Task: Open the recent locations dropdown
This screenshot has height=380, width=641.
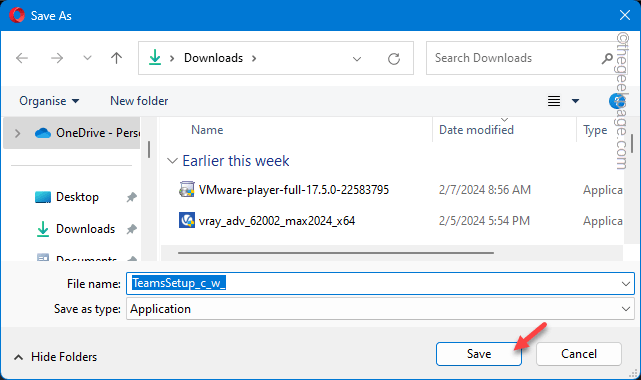Action: tap(87, 58)
